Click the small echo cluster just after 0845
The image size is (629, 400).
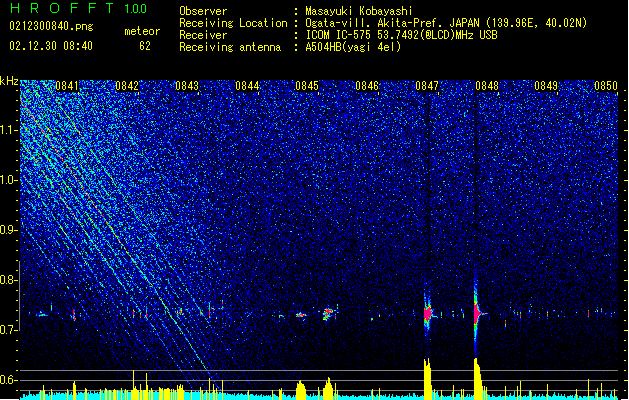[x=328, y=313]
